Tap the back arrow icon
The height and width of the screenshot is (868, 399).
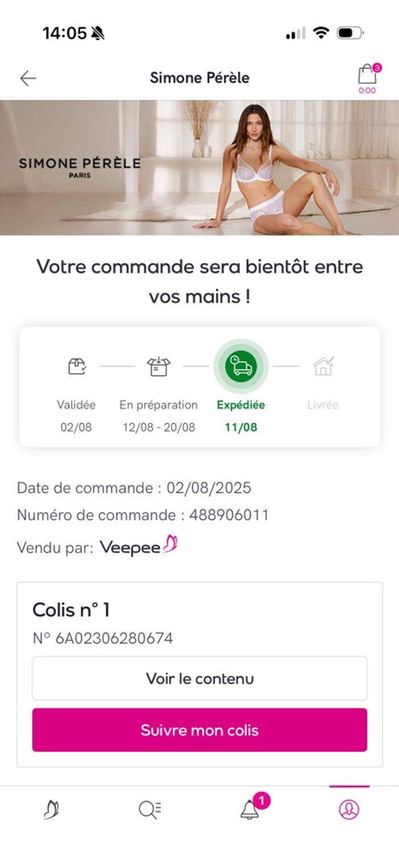point(28,78)
